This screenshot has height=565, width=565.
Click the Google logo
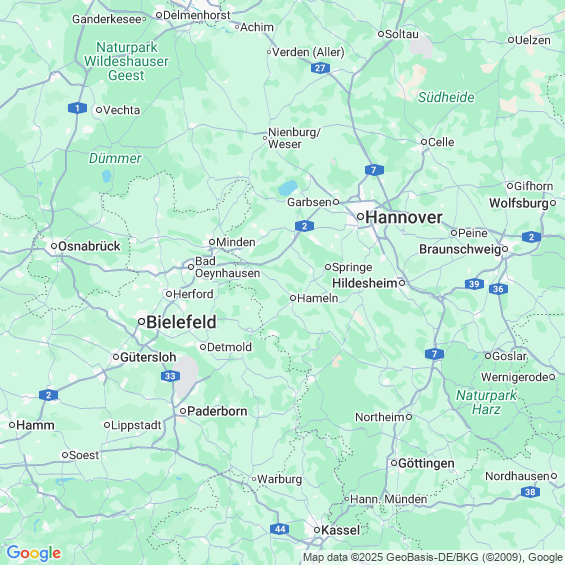coord(34,553)
